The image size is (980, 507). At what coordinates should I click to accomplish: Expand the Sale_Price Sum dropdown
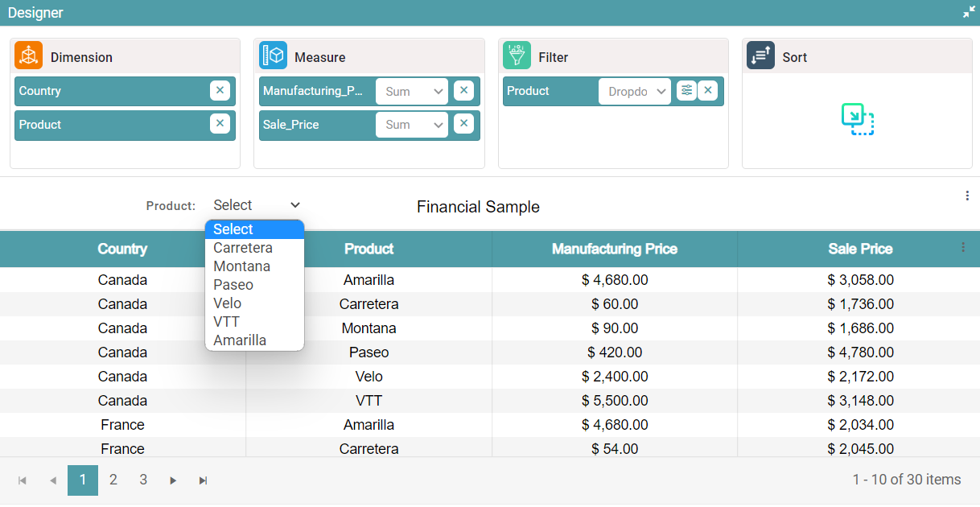pyautogui.click(x=411, y=125)
